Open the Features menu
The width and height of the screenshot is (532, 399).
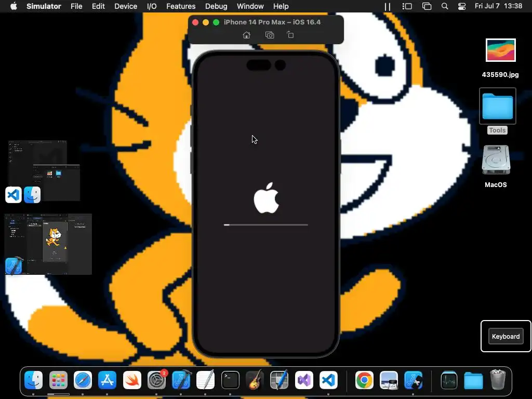tap(181, 6)
